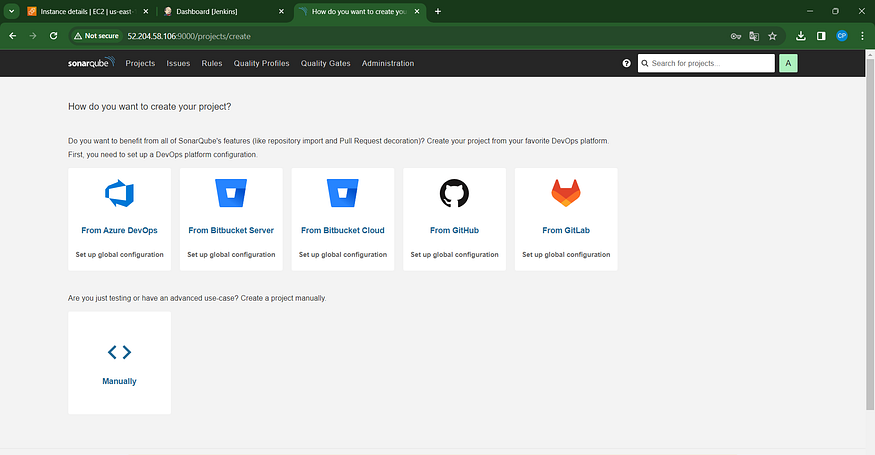Click the Not secure site info badge
This screenshot has width=875, height=455.
(x=96, y=36)
